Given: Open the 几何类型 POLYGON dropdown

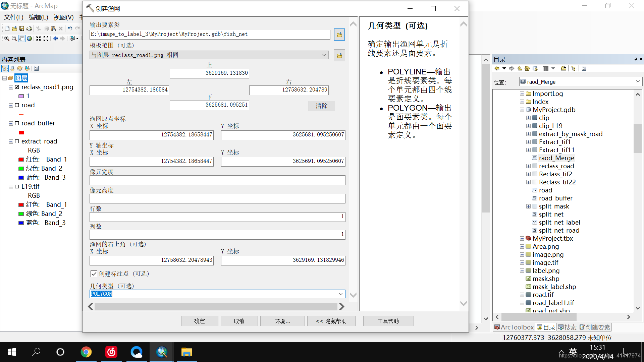Looking at the screenshot, I should pos(341,294).
